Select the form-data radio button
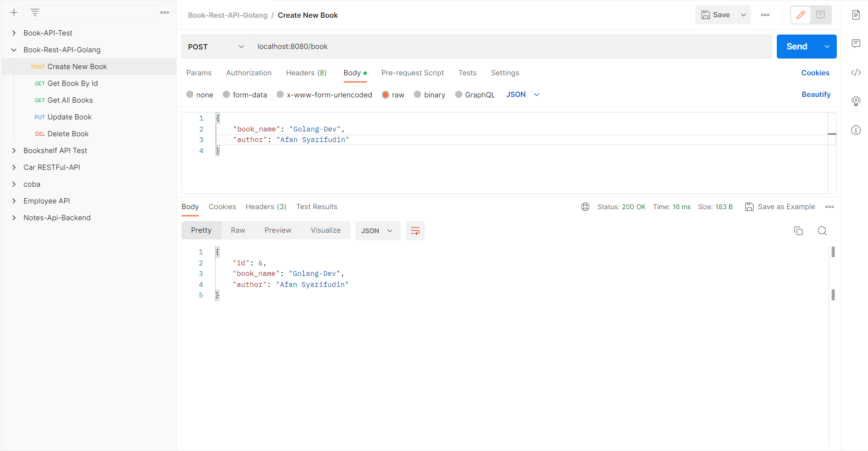 pos(227,95)
